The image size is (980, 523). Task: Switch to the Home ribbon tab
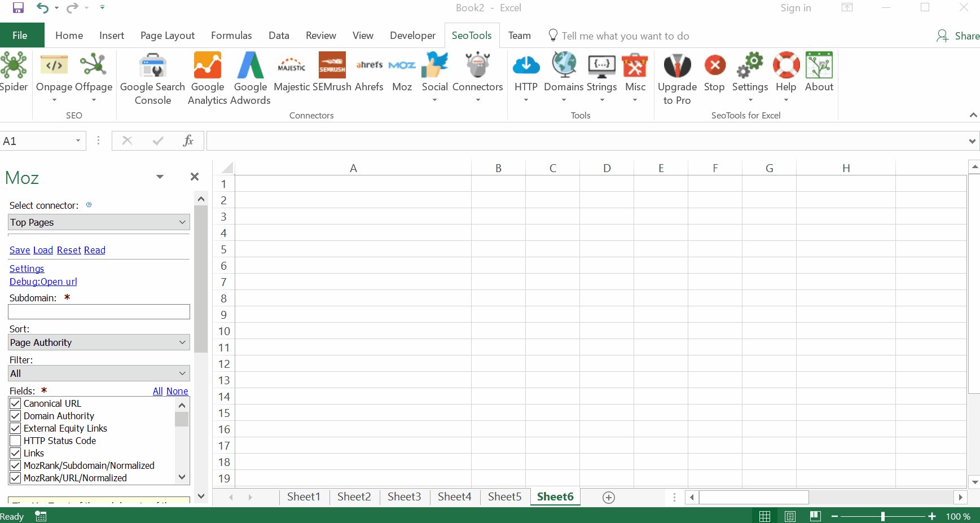[x=69, y=35]
